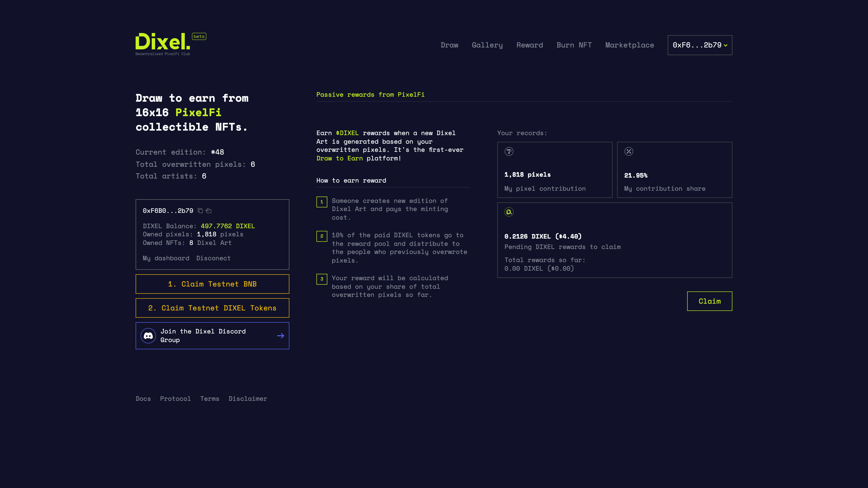
Task: Join the Dixel Discord Group
Action: point(212,335)
